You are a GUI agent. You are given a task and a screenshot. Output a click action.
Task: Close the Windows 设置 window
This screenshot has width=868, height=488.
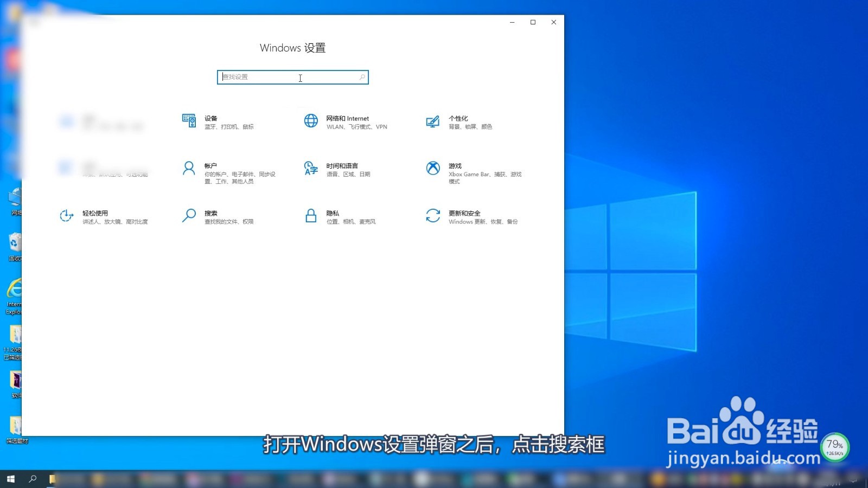click(554, 22)
